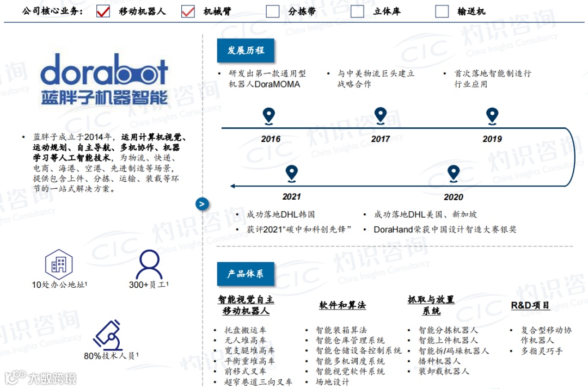This screenshot has height=389, width=588.
Task: Click 智能多机调度系统 list item
Action: (x=350, y=361)
